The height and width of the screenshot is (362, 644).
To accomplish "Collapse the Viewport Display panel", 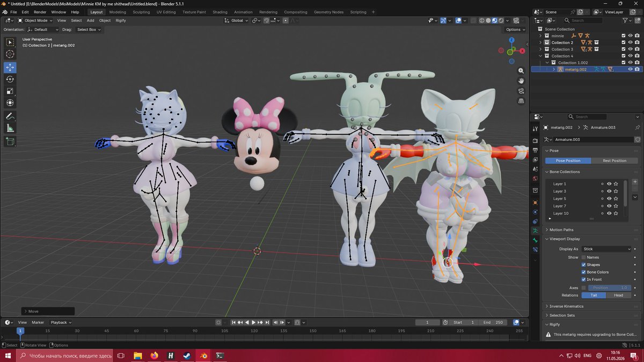I will pyautogui.click(x=592, y=239).
